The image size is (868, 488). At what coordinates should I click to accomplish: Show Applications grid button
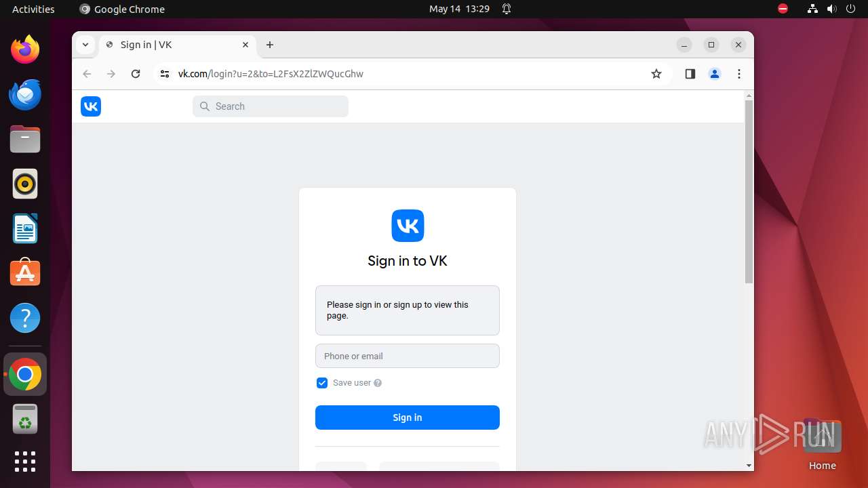tap(25, 462)
